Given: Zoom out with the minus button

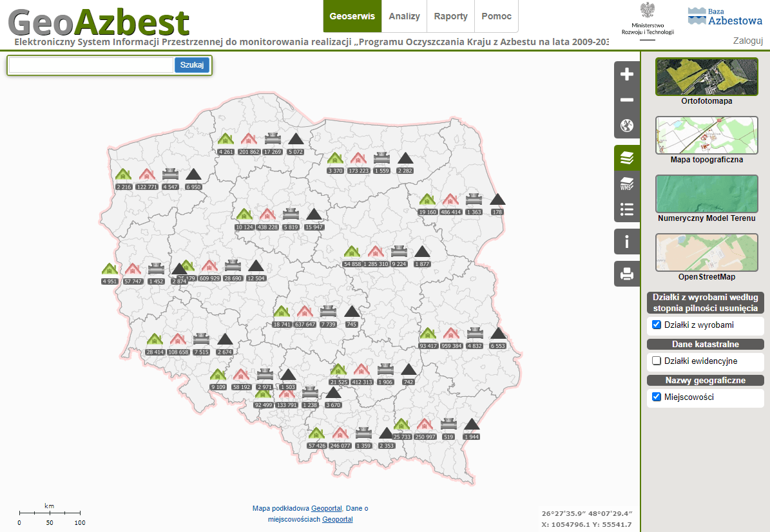Looking at the screenshot, I should [x=626, y=100].
